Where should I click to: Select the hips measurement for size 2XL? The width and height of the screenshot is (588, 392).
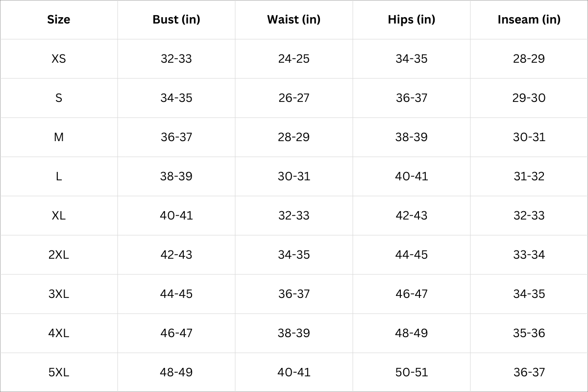click(x=412, y=255)
